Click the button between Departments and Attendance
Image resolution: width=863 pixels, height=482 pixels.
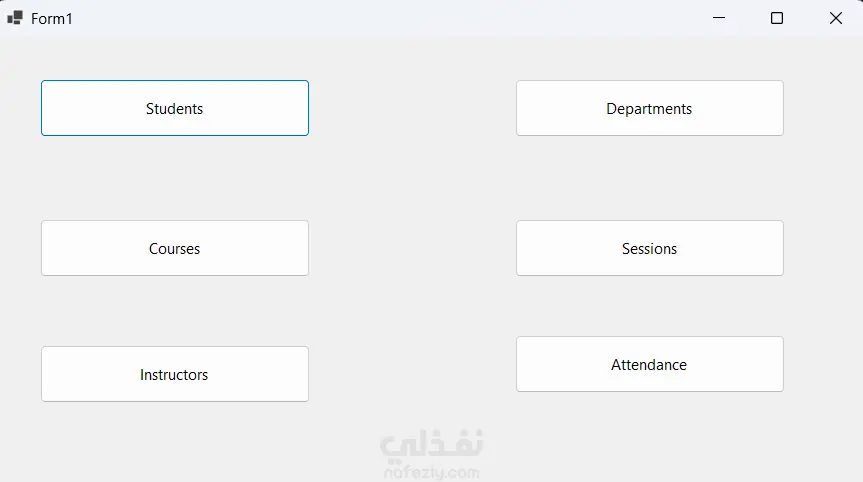click(x=649, y=248)
